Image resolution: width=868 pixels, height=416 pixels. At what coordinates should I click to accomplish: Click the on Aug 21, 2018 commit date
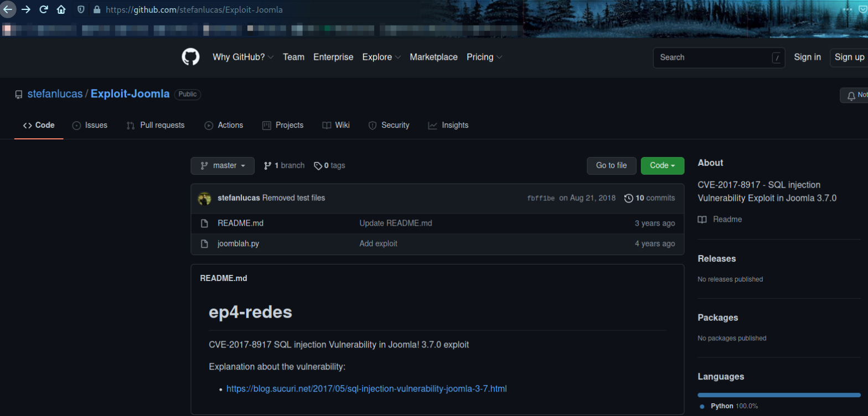pyautogui.click(x=587, y=198)
